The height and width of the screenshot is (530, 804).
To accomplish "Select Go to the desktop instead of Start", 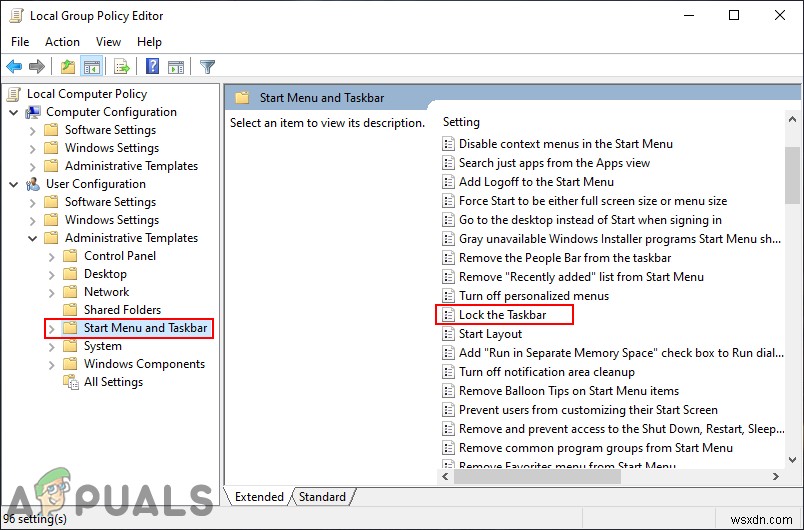I will pyautogui.click(x=590, y=220).
